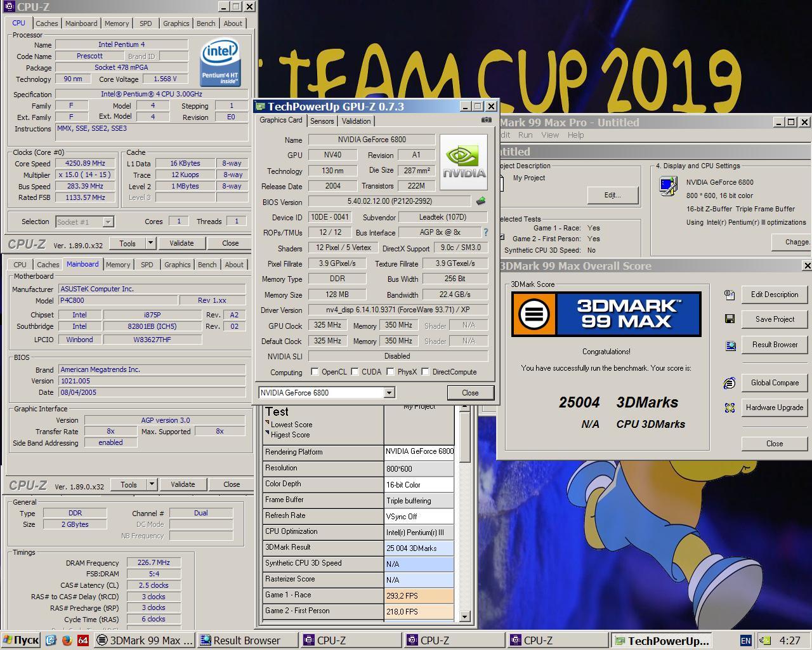Viewport: 812px width, 650px height.
Task: Toggle the PhysX checkbox in GPU-Z
Action: [x=390, y=372]
